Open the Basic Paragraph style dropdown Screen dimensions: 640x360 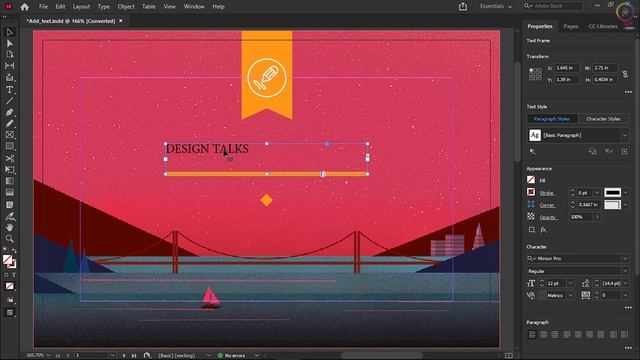624,135
